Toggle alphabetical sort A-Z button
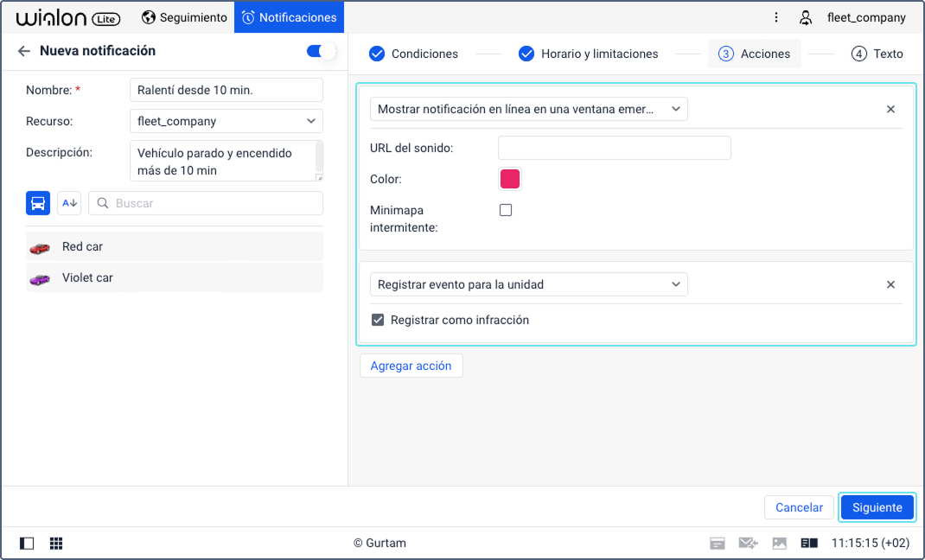Viewport: 925px width, 560px height. click(x=69, y=203)
